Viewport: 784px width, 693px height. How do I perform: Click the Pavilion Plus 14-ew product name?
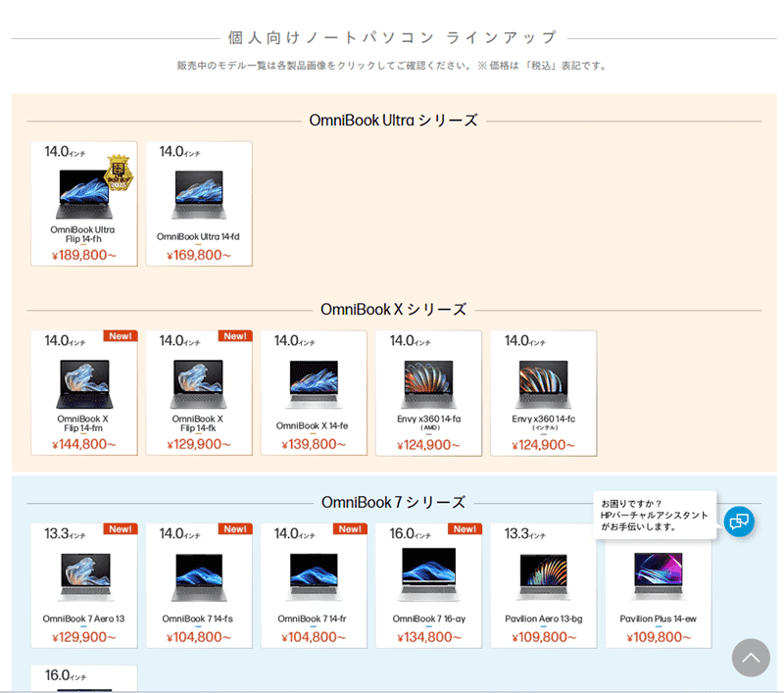point(658,619)
